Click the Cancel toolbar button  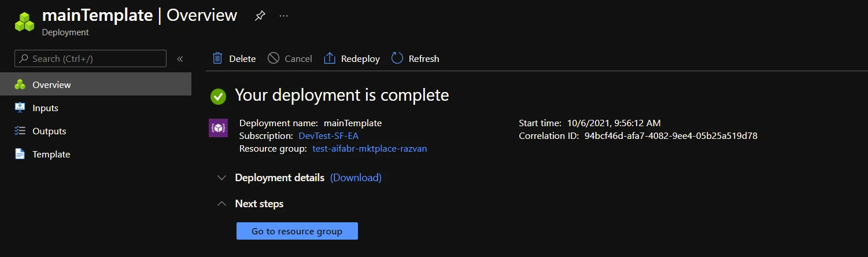(290, 58)
